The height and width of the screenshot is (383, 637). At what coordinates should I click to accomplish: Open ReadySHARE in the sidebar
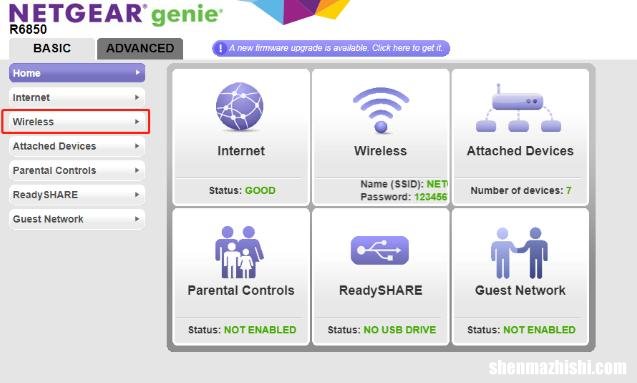coord(77,195)
